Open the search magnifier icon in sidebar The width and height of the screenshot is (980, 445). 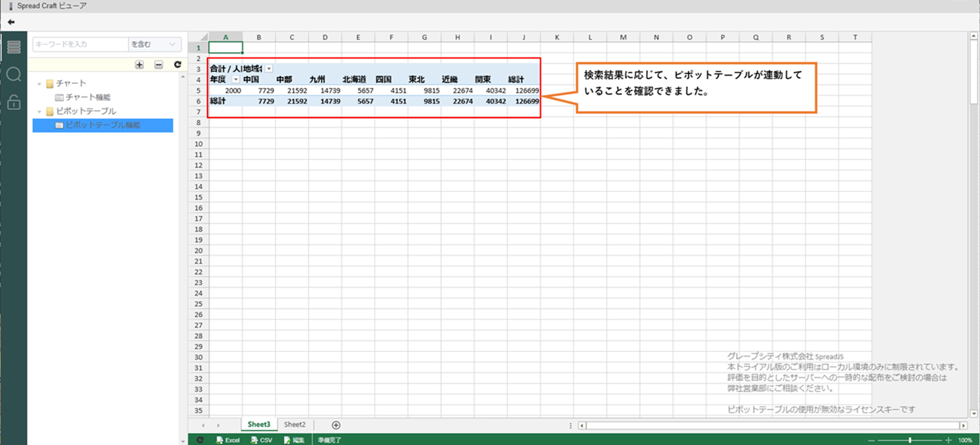point(14,75)
